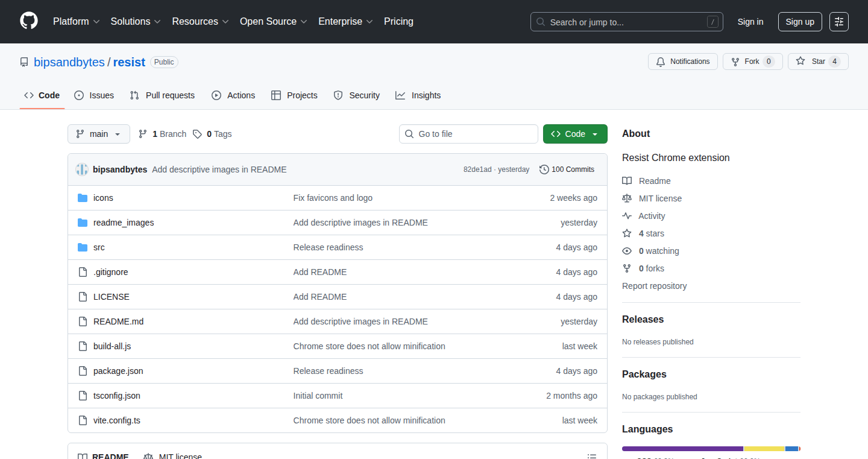Image resolution: width=868 pixels, height=459 pixels.
Task: Open commit message 'Fix favicons and logo'
Action: tap(333, 198)
